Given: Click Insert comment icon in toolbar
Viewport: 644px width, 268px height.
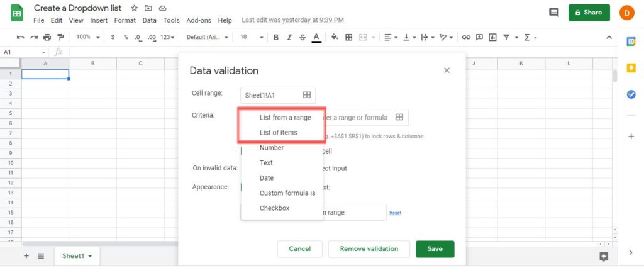Looking at the screenshot, I should tap(479, 37).
